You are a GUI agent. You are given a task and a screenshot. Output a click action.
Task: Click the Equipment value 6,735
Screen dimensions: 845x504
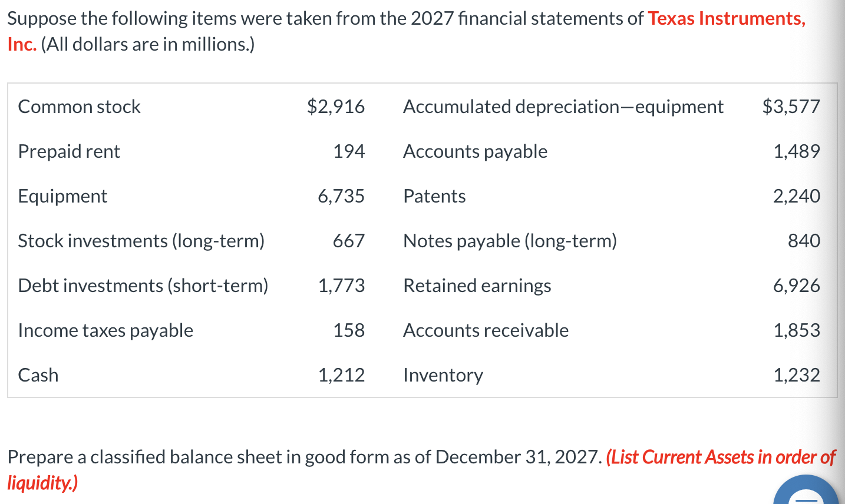point(341,196)
